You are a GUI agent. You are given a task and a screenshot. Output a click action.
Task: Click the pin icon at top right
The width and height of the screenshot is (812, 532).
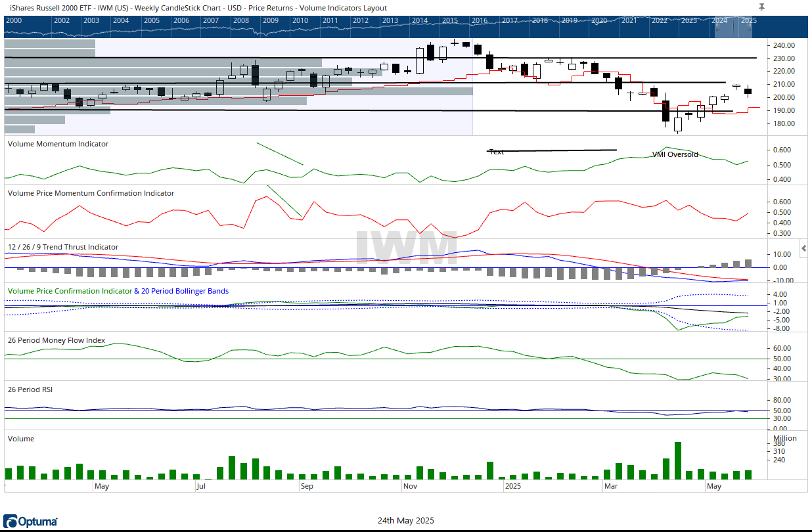pyautogui.click(x=761, y=7)
